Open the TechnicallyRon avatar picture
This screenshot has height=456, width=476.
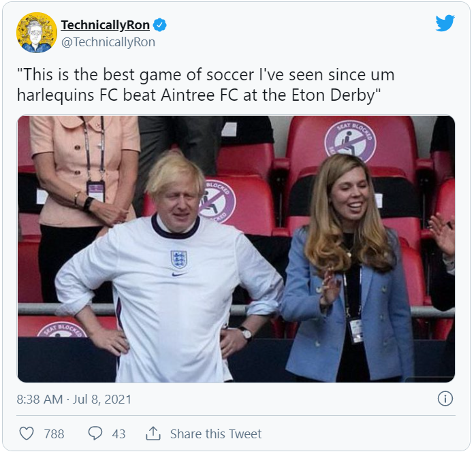point(36,33)
